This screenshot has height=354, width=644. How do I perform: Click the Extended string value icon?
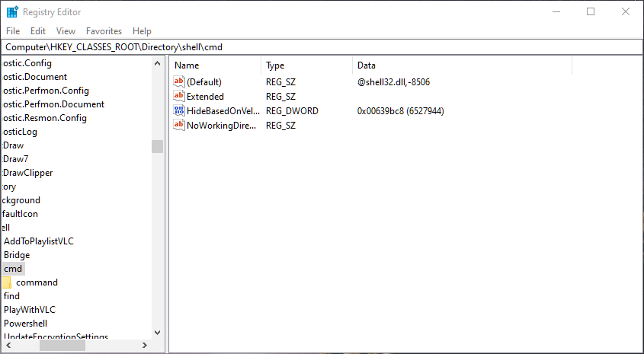click(178, 96)
